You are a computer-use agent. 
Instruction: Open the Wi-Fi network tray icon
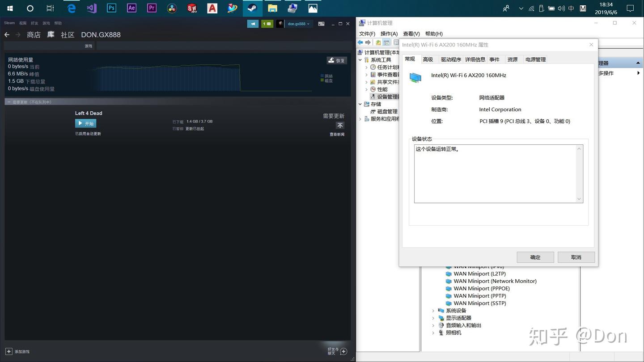tap(531, 8)
